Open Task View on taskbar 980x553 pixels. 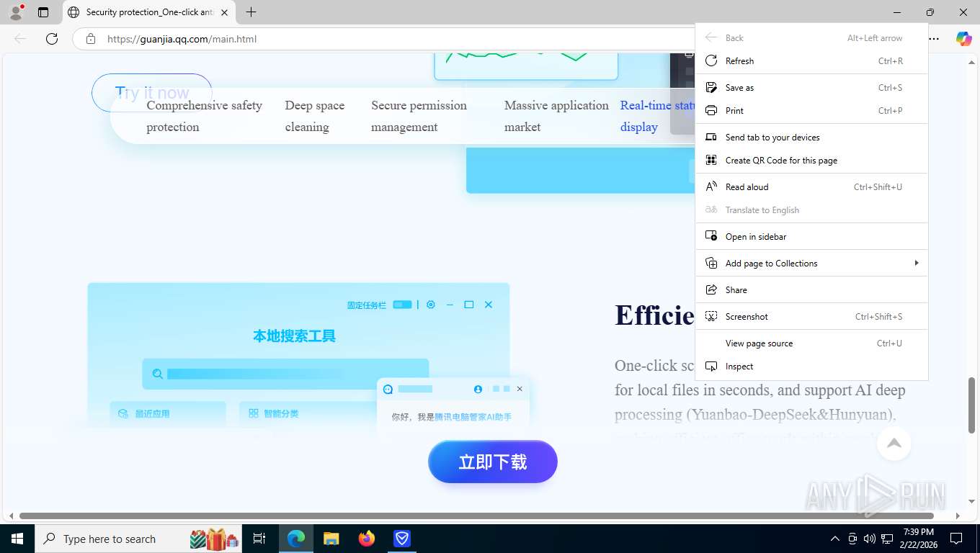[259, 538]
